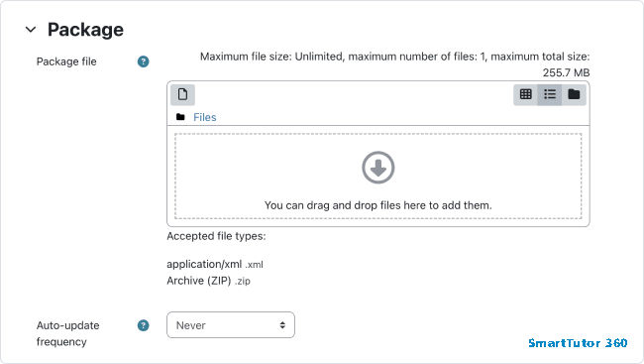Collapse the Package section chevron

pyautogui.click(x=31, y=30)
